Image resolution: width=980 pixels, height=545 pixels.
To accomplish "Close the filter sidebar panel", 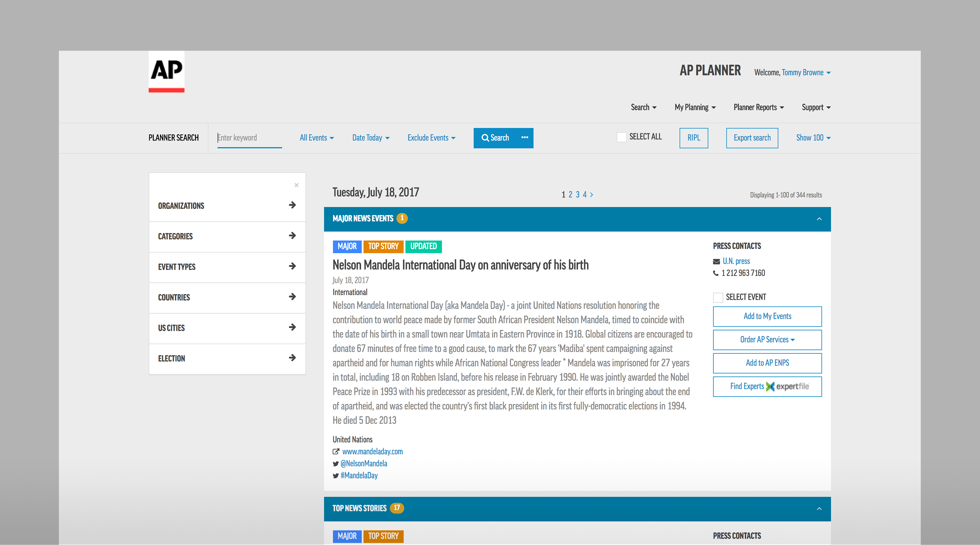I will pos(296,185).
